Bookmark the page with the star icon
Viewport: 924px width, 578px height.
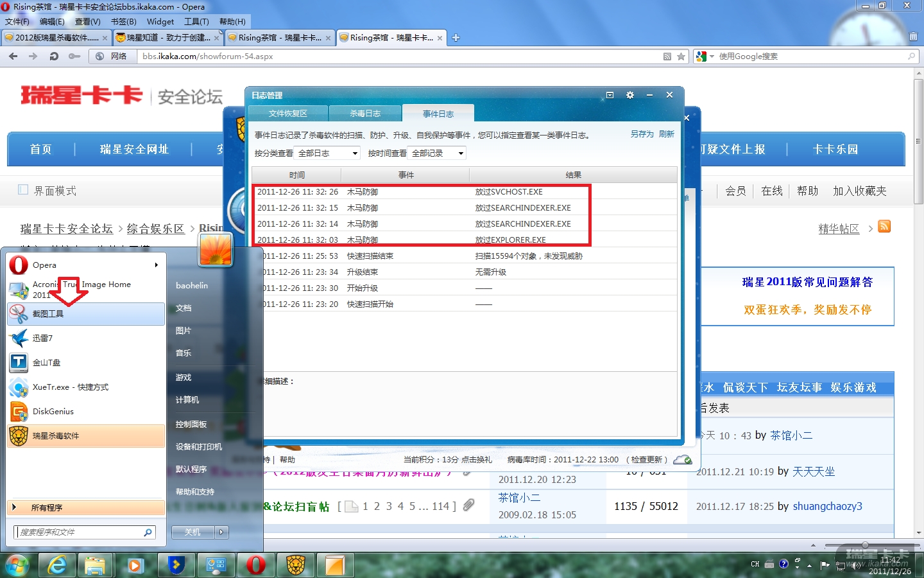681,57
